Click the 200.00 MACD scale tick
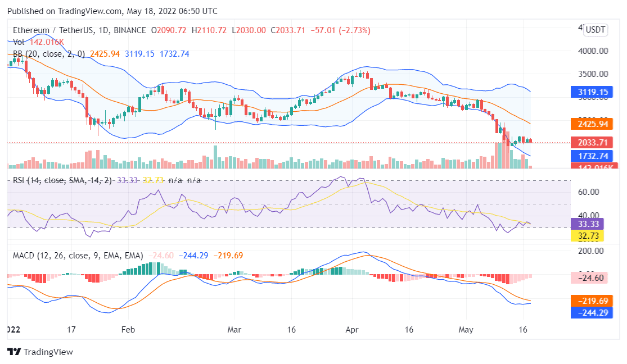This screenshot has height=364, width=627. click(x=591, y=251)
